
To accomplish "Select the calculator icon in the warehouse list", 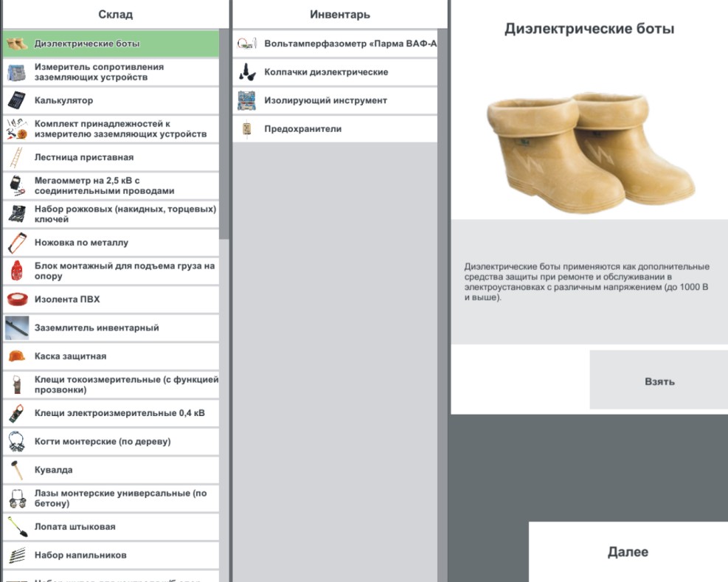I will [16, 100].
